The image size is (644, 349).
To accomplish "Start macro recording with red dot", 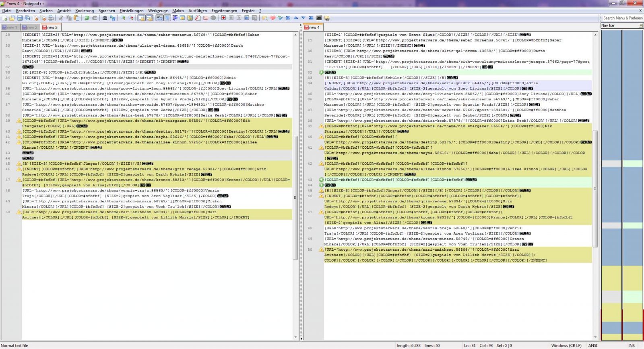I will pyautogui.click(x=223, y=18).
